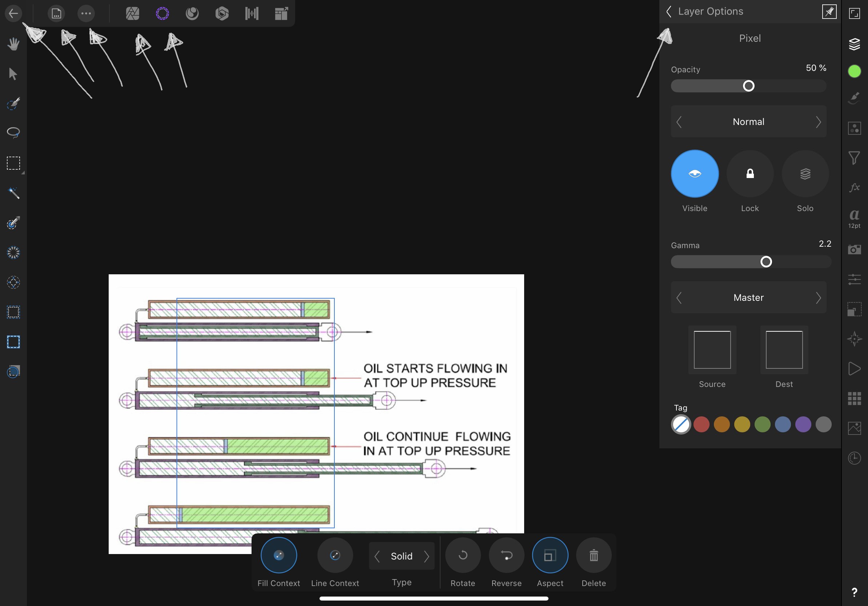
Task: Switch to the Tone Mapping persona
Action: pos(252,13)
